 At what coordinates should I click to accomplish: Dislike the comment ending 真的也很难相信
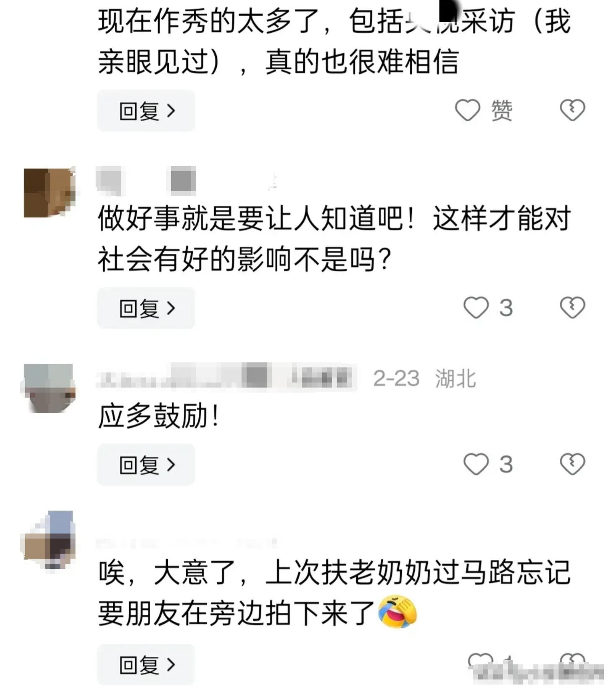click(572, 110)
